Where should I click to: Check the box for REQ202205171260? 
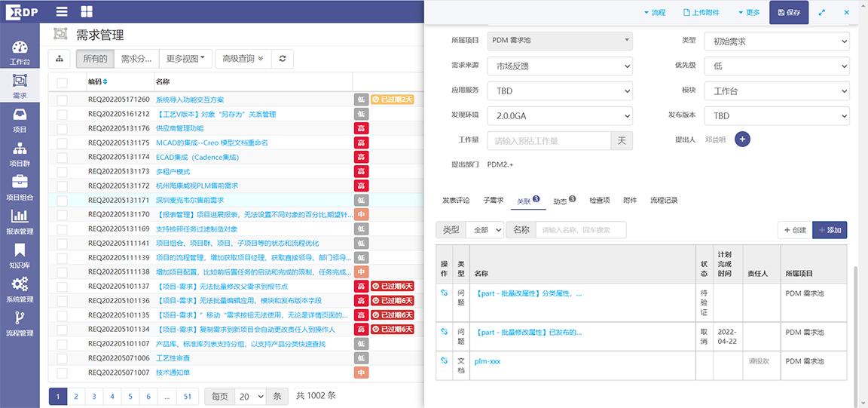point(62,100)
